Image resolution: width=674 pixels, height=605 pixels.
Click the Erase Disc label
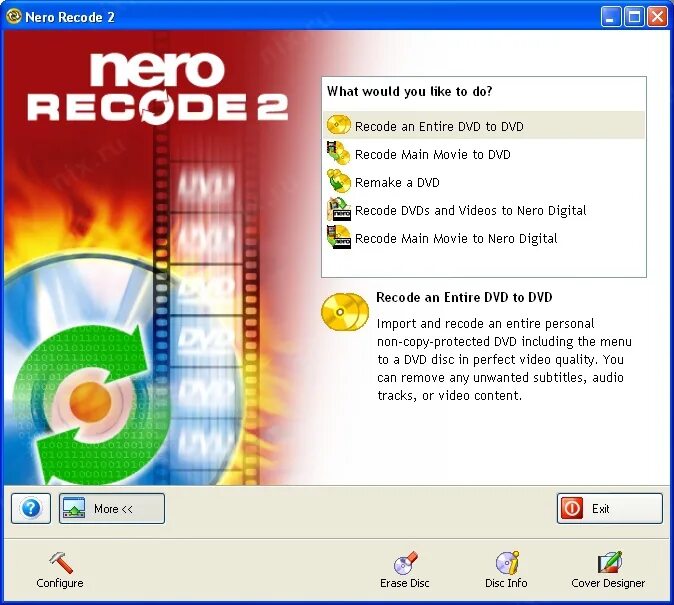click(x=405, y=583)
